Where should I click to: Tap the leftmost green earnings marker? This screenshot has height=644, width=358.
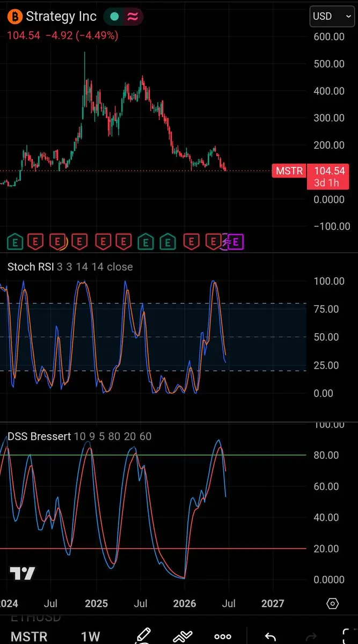(14, 242)
